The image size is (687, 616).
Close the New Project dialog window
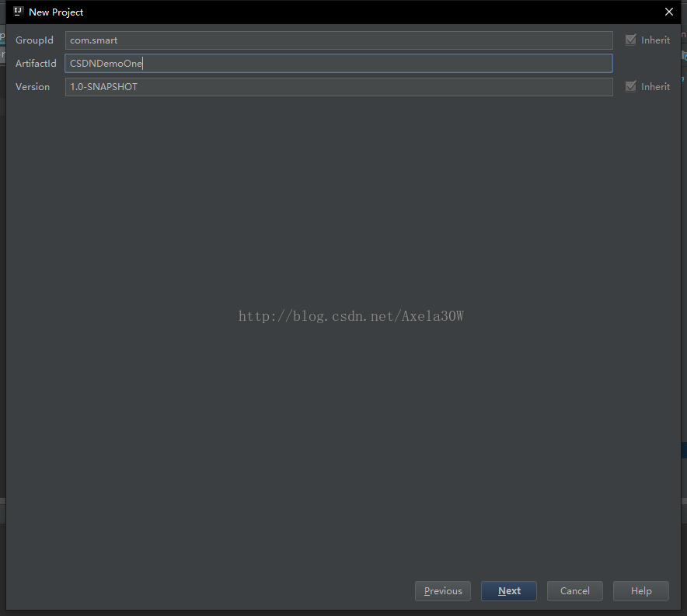[668, 12]
